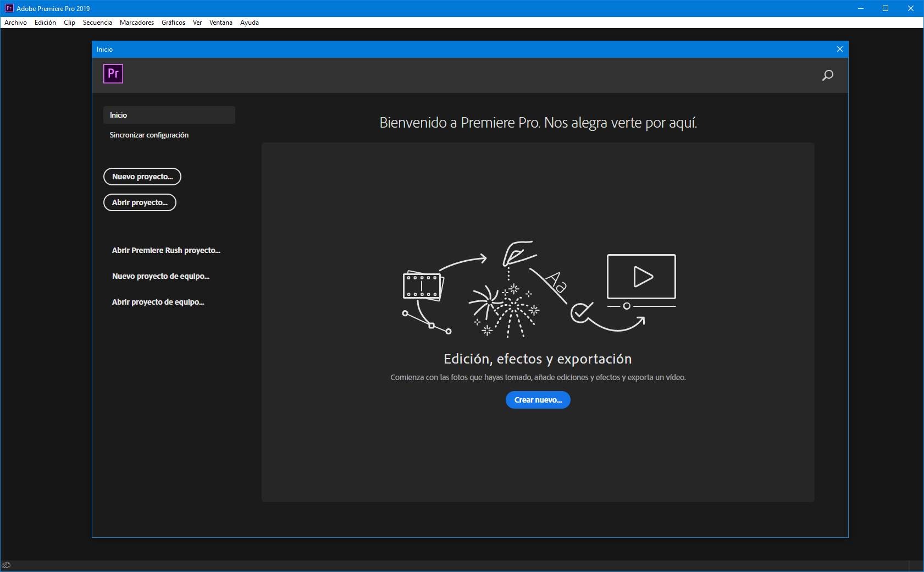Click Nuevo proyecto de equipo link

[x=161, y=276]
